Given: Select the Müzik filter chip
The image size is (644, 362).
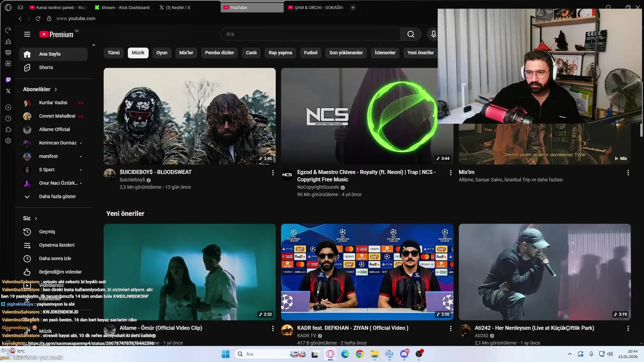Looking at the screenshot, I should 138,53.
